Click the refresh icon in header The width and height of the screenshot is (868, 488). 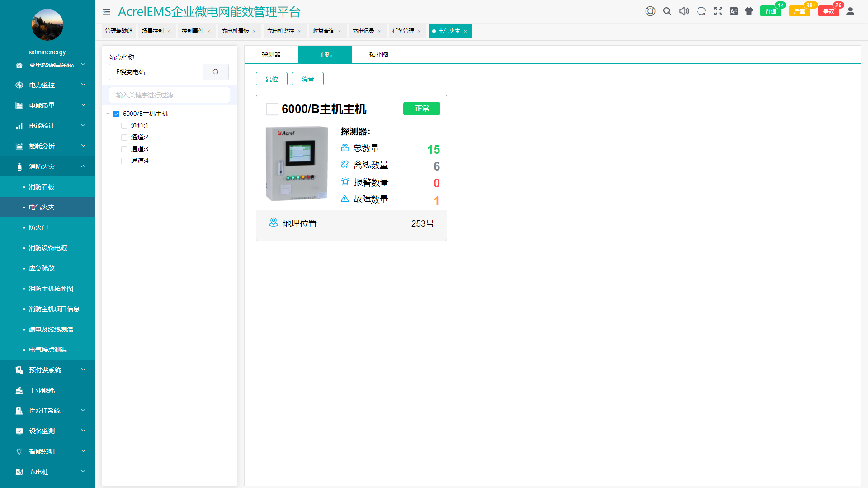pos(701,11)
